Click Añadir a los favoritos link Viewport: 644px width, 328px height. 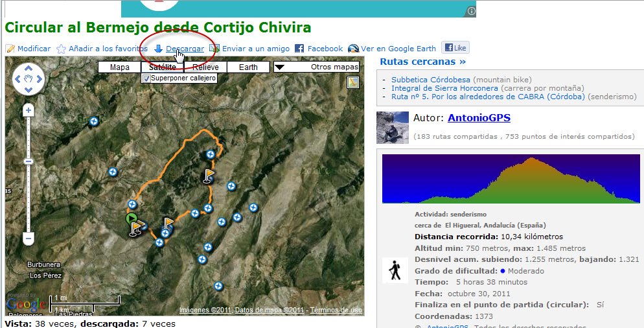pos(108,49)
